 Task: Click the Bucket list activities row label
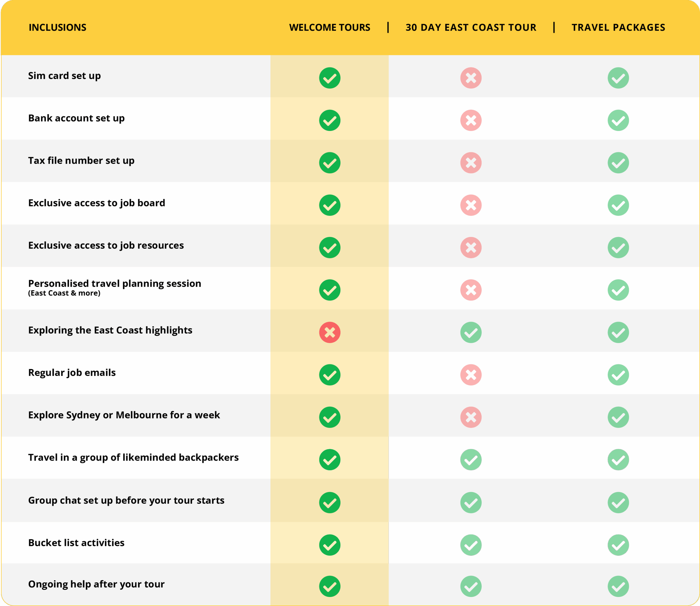click(76, 543)
